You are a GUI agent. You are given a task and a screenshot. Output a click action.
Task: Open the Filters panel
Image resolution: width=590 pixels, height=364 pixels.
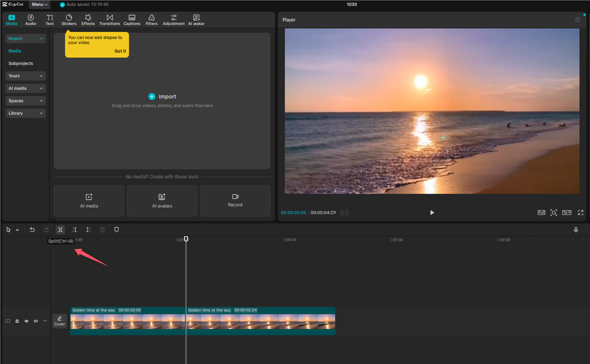152,19
